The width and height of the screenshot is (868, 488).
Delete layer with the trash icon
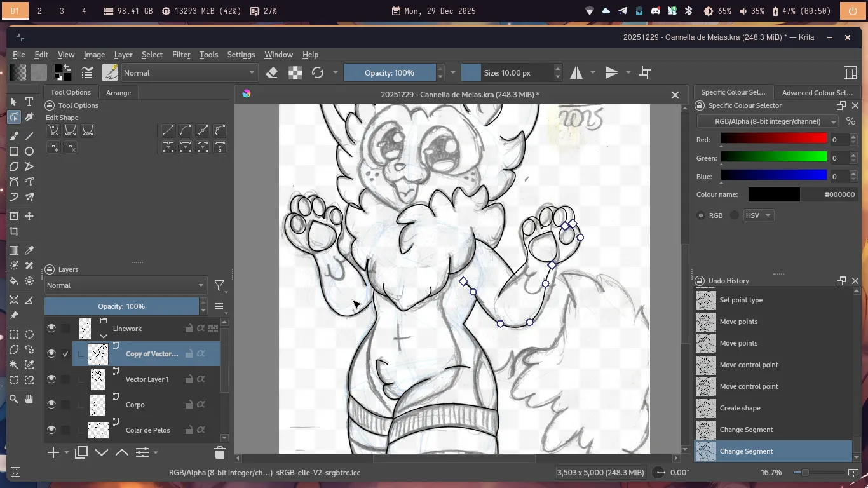click(x=220, y=452)
